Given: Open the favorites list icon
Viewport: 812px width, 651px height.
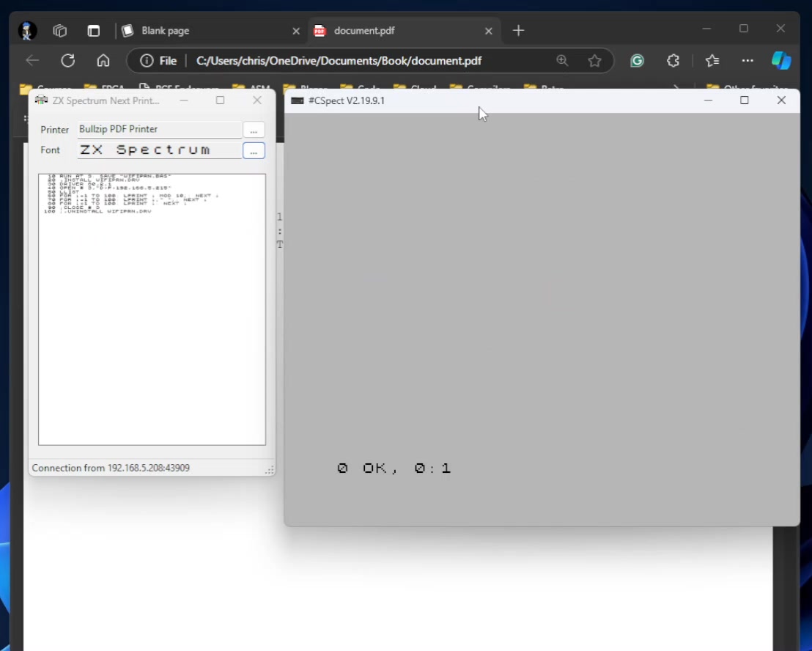Looking at the screenshot, I should click(712, 61).
